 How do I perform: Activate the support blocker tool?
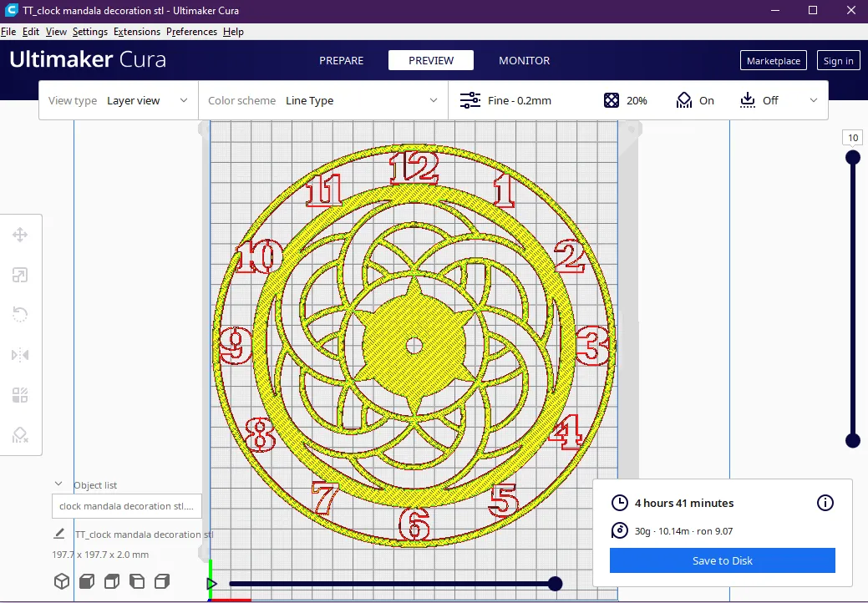click(20, 434)
